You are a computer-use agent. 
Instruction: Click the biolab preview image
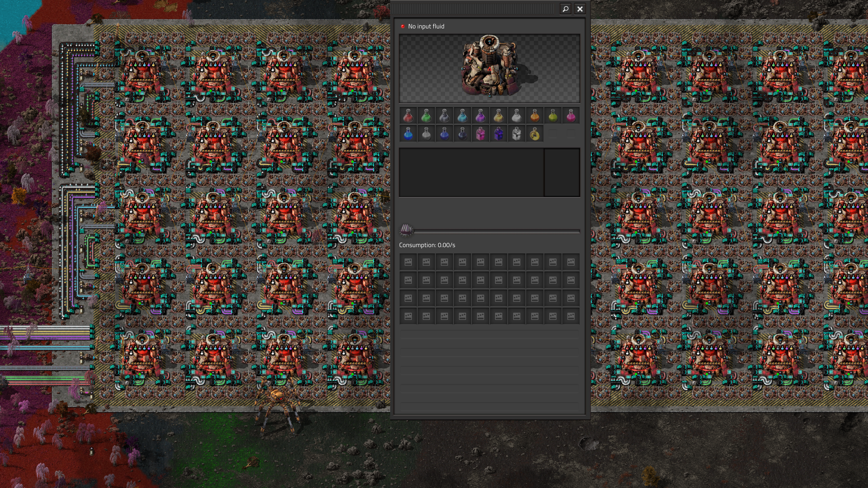(489, 68)
